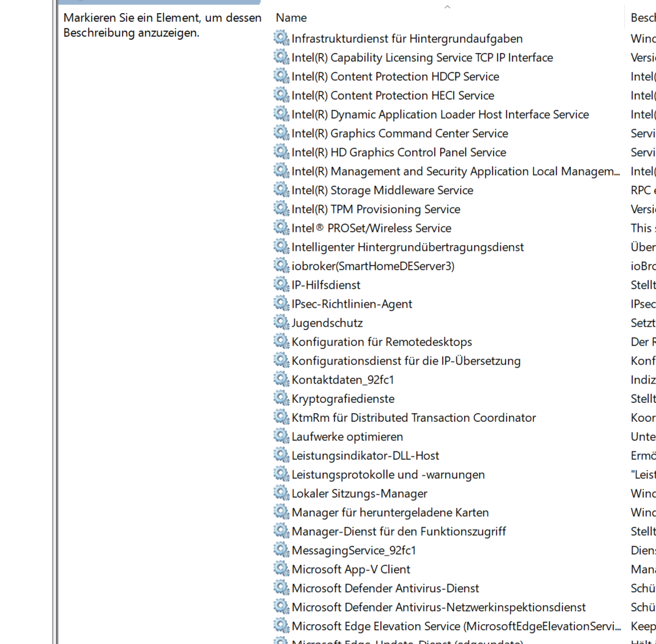656x644 pixels.
Task: Select the Infrastrukturdienst für Hintergrundaufgaben service name
Action: click(407, 39)
